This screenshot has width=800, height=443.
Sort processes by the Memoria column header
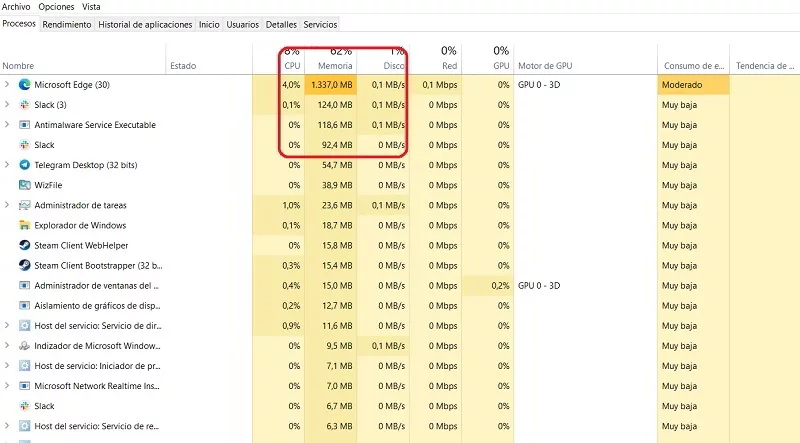pyautogui.click(x=335, y=66)
